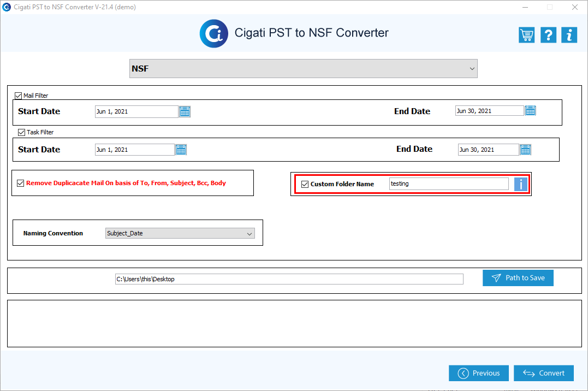This screenshot has height=391, width=588.
Task: Toggle the Custom Folder Name checkbox
Action: coord(305,184)
